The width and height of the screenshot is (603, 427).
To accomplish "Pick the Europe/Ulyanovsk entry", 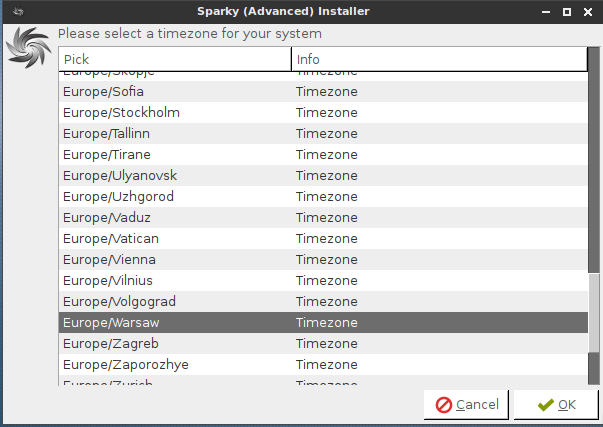I will [323, 175].
